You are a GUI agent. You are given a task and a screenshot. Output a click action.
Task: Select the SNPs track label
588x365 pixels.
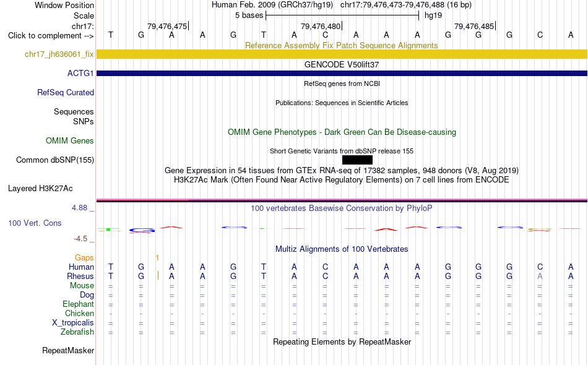[x=84, y=121]
